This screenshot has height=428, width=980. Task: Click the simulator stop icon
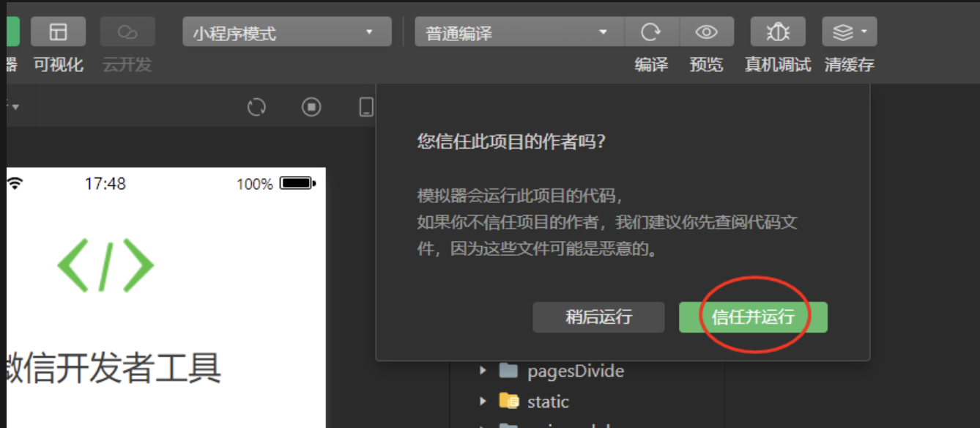[x=311, y=108]
